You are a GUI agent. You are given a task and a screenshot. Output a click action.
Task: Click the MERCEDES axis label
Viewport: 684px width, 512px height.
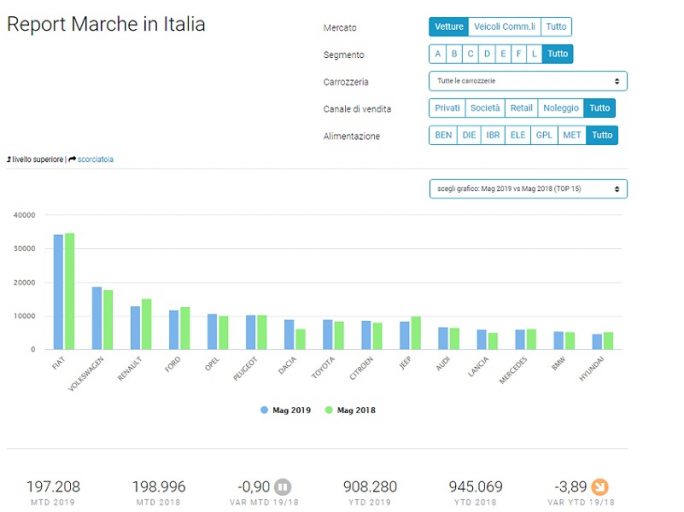[x=513, y=370]
